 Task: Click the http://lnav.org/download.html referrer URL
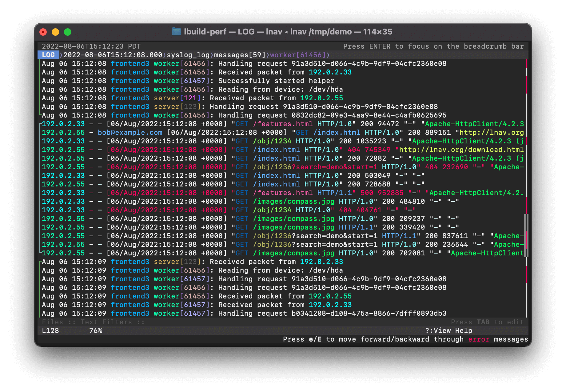[461, 150]
